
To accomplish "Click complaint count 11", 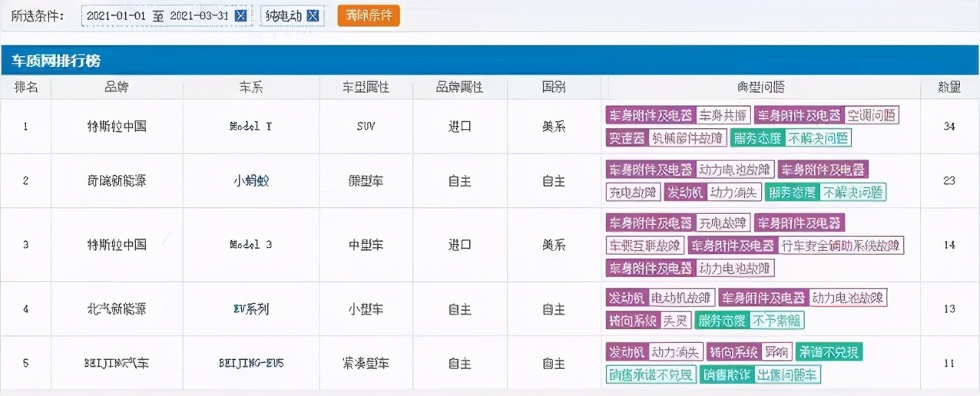I will 949,363.
